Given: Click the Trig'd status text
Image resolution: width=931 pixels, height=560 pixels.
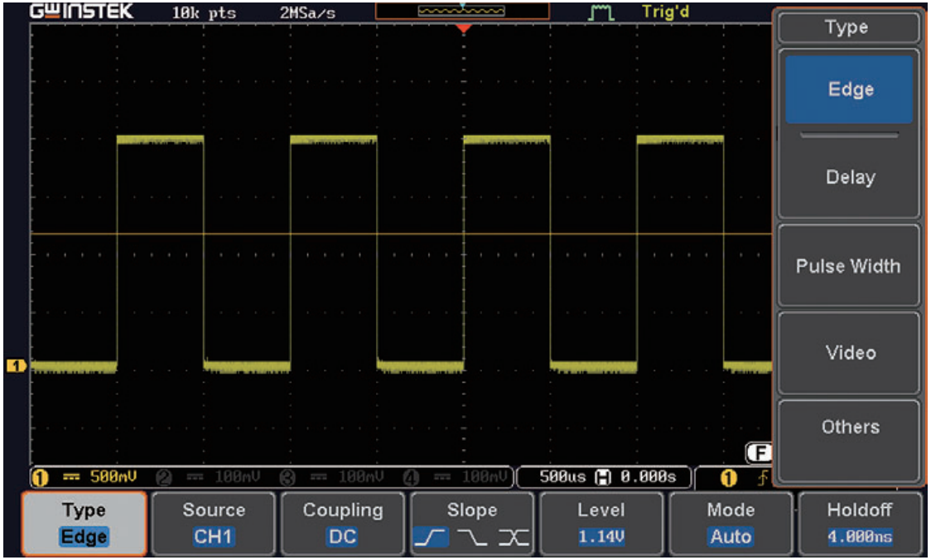Looking at the screenshot, I should (666, 12).
